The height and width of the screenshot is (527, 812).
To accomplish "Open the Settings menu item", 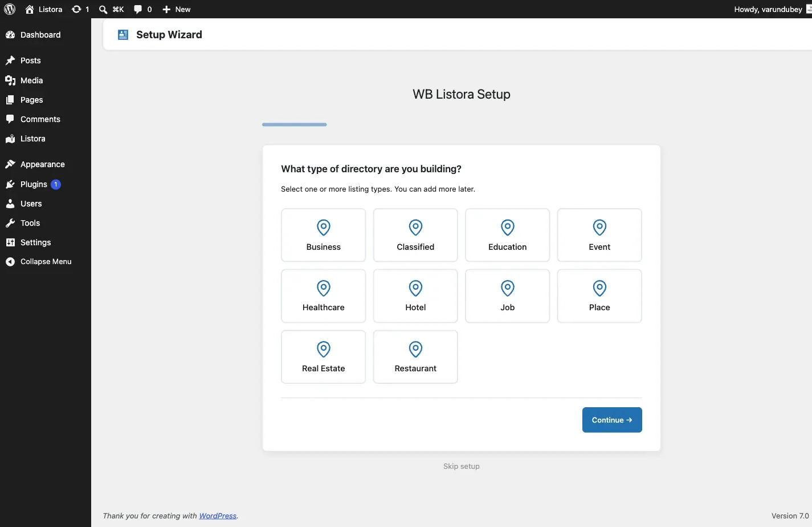I will point(46,242).
